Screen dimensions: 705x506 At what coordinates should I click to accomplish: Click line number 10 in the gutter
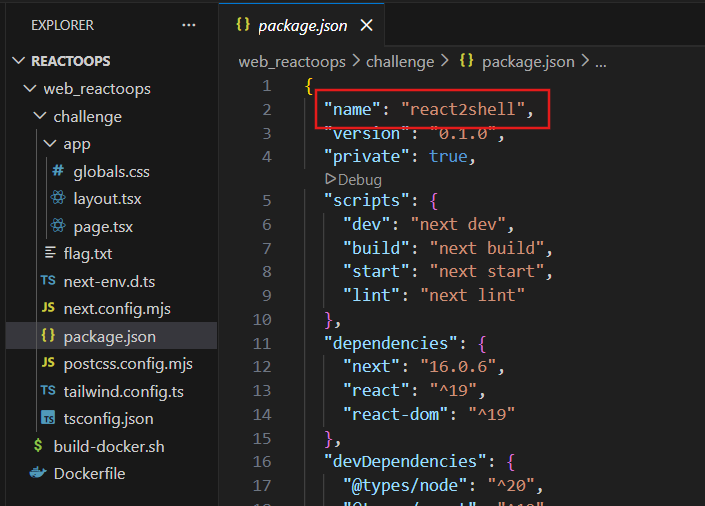click(262, 320)
